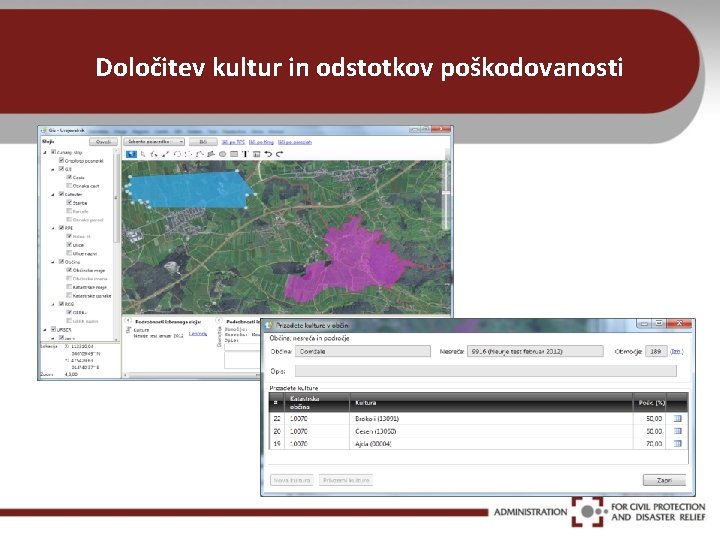Click the Lastnosti link below the map
The width and height of the screenshot is (720, 540).
[198, 333]
